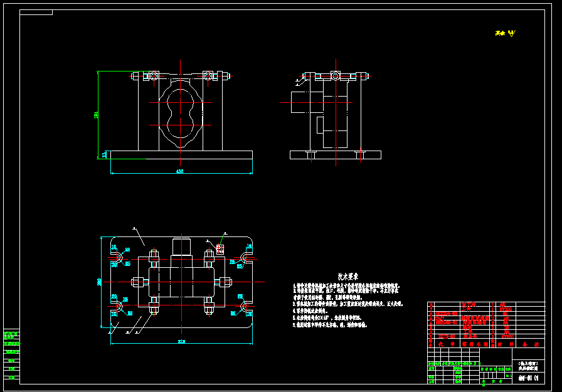The width and height of the screenshot is (562, 392).
Task: Select the top-left hex bolt head in front view
Action: (154, 76)
